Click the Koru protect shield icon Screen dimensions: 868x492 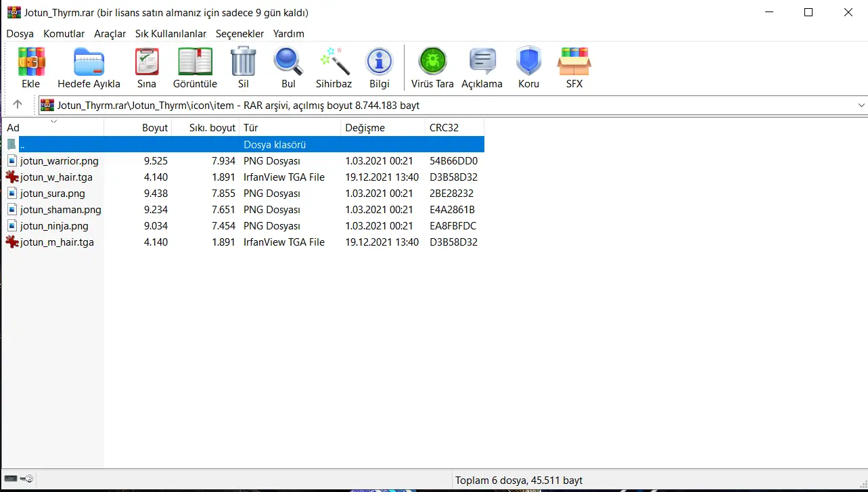(x=528, y=62)
